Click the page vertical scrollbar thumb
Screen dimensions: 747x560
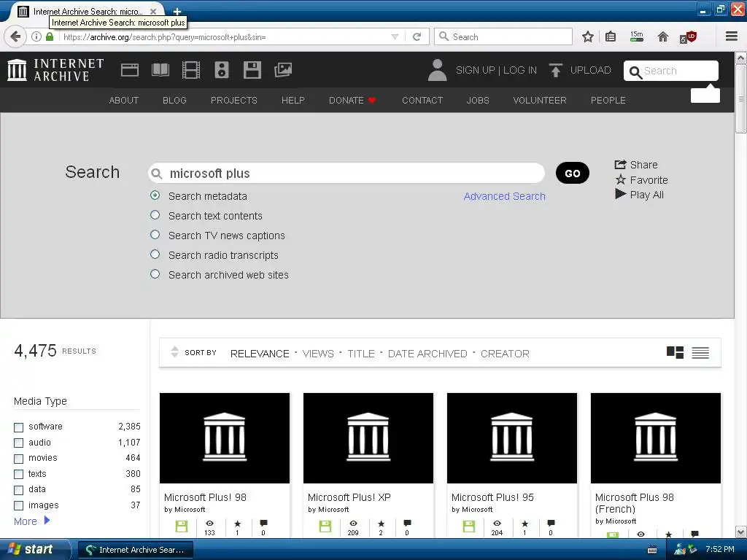click(x=741, y=99)
